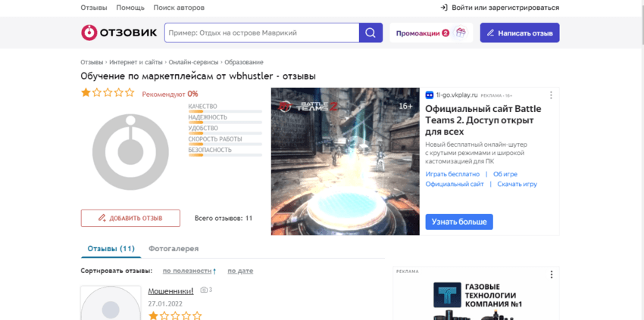Viewport: 644px width, 320px height.
Task: Switch to the Отзывы (11) tab
Action: (111, 249)
